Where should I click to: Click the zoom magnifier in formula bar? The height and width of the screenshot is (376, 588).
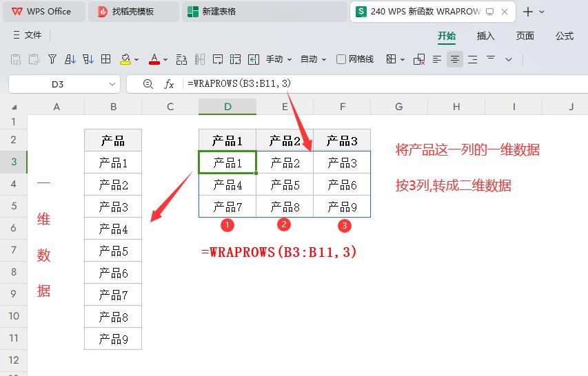(148, 84)
